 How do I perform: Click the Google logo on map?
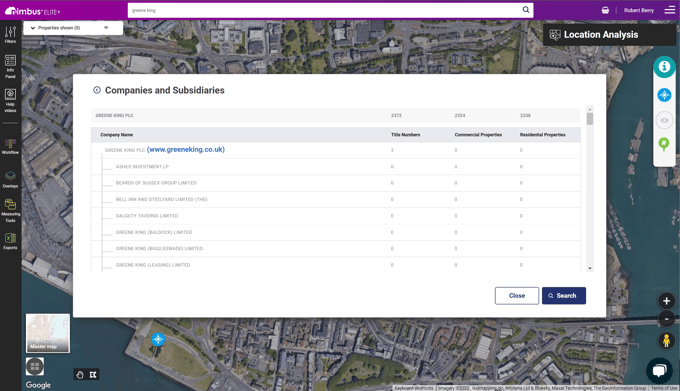point(38,384)
